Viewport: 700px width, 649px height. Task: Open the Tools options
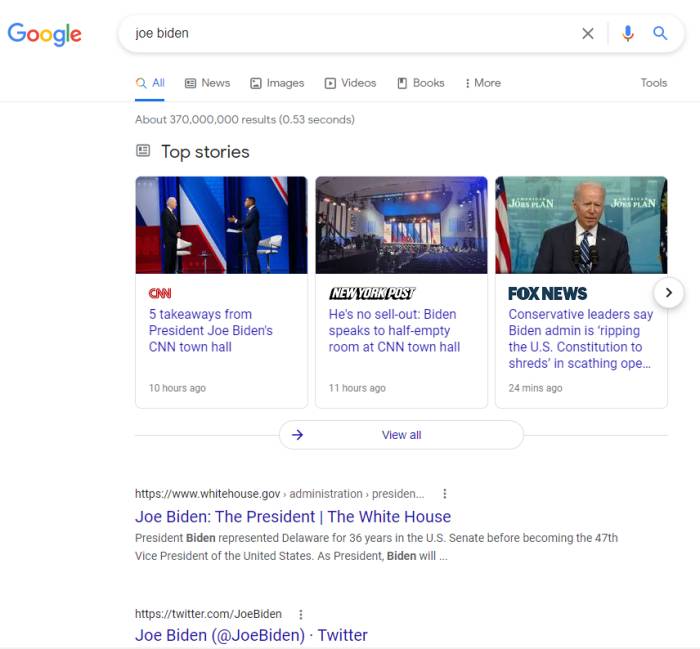(x=654, y=83)
